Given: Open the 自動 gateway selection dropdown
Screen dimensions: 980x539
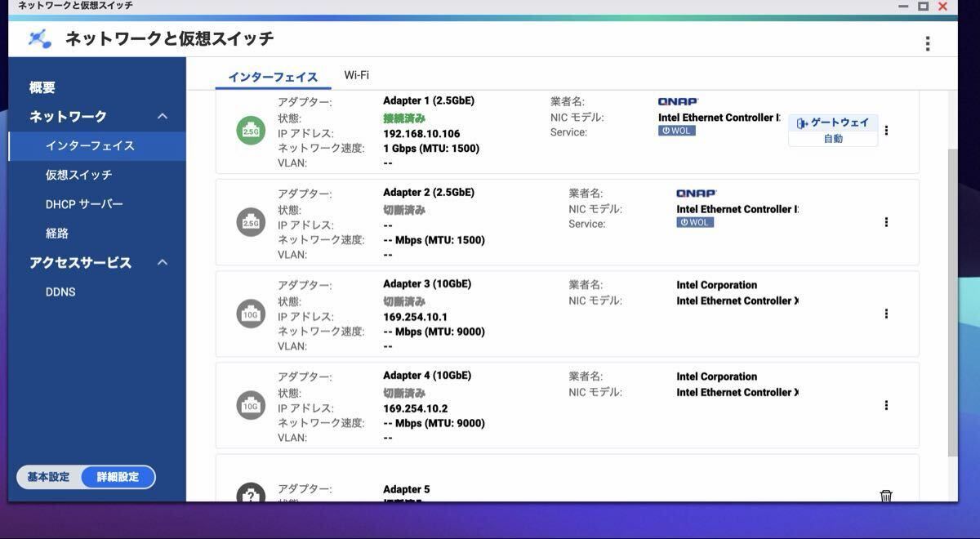Looking at the screenshot, I should 831,139.
